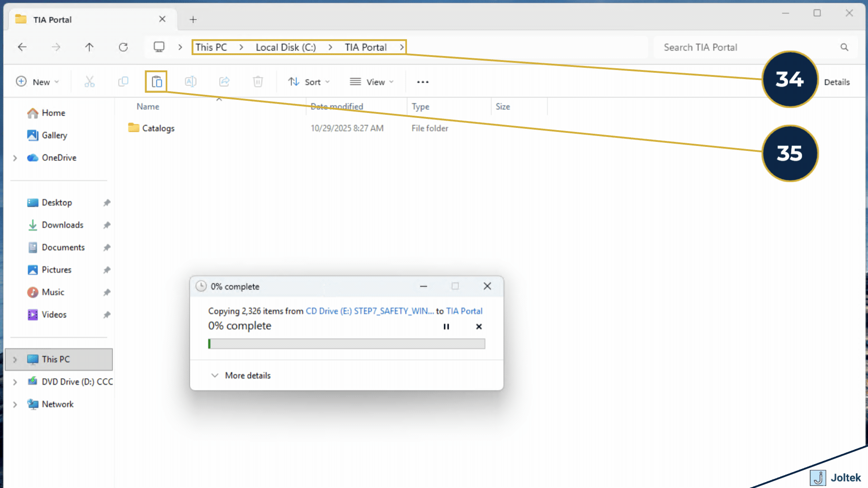
Task: Expand the Sort options dropdown
Action: tap(309, 82)
